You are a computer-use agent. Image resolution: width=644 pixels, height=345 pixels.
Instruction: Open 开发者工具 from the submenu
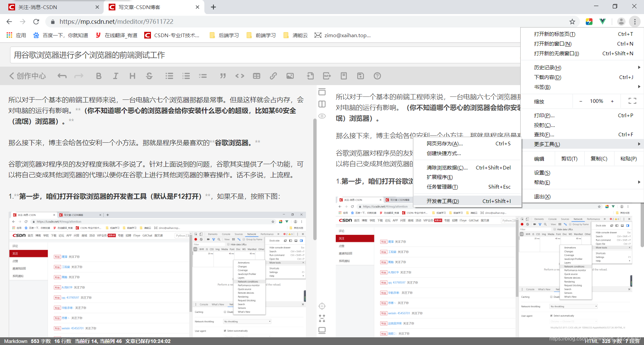point(468,201)
